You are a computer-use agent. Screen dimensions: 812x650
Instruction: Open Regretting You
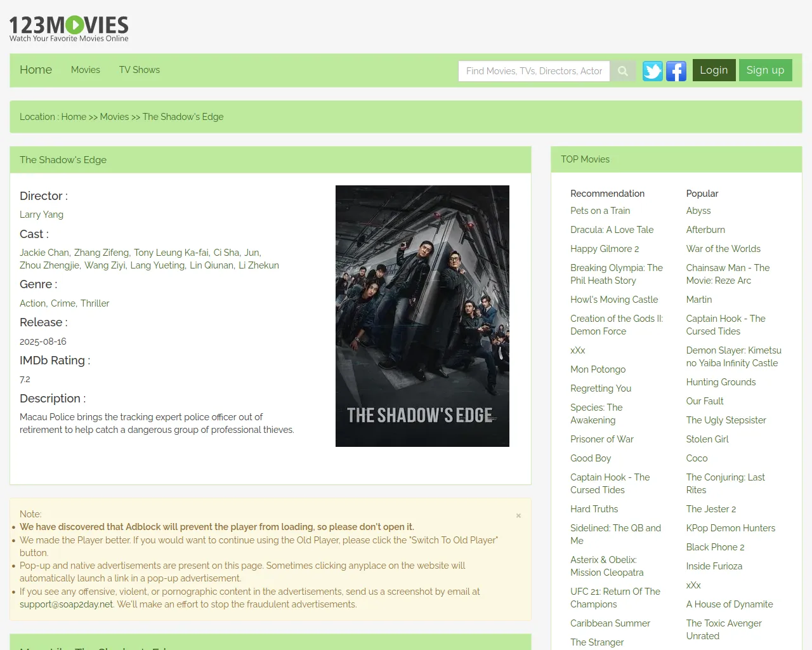601,388
